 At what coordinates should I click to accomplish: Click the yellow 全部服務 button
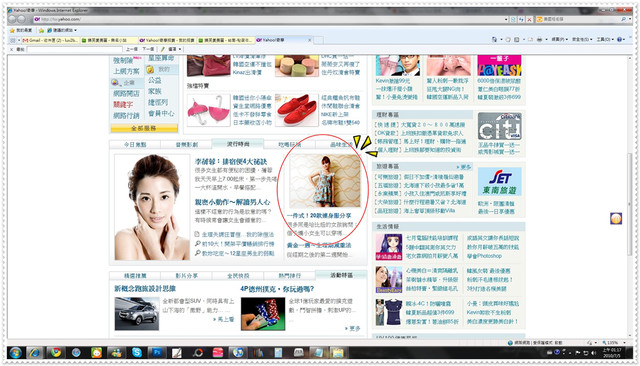point(144,128)
